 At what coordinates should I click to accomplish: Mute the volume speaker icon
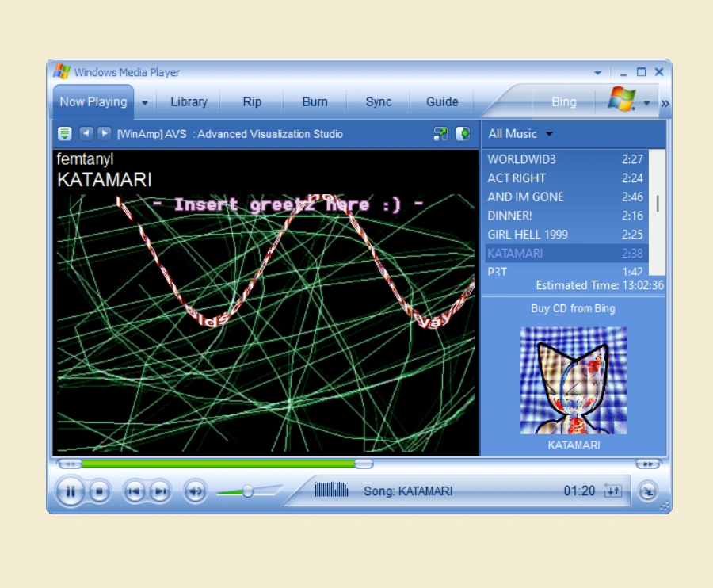point(195,491)
